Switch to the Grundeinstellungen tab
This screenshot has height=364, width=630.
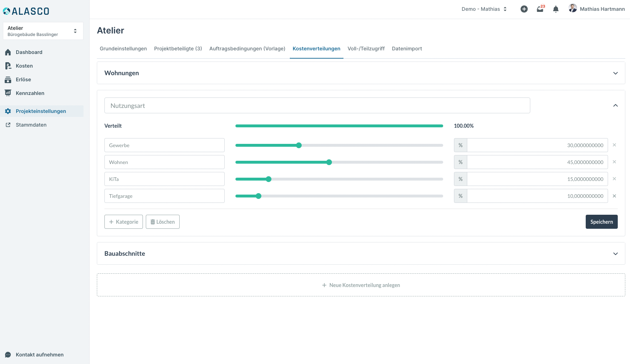coord(123,49)
